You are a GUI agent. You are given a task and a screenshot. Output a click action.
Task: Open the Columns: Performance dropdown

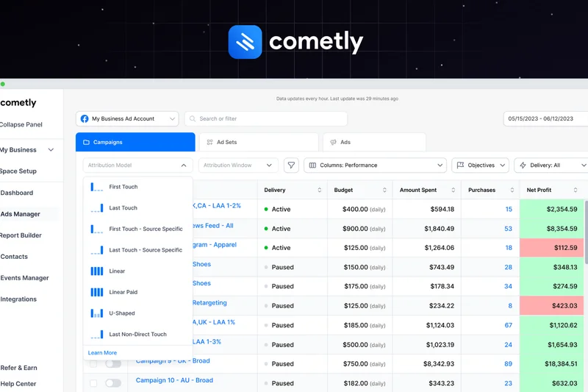[x=375, y=165]
